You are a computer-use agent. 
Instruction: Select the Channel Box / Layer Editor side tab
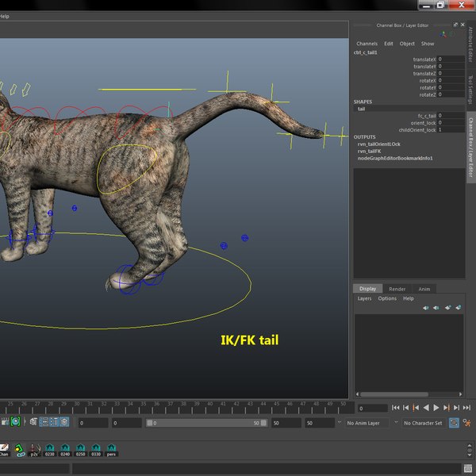pyautogui.click(x=470, y=148)
